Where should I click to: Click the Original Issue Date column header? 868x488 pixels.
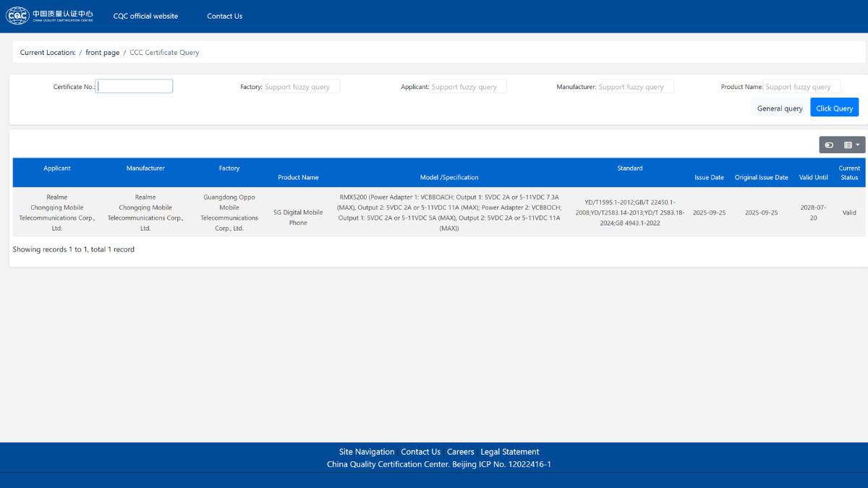point(762,177)
